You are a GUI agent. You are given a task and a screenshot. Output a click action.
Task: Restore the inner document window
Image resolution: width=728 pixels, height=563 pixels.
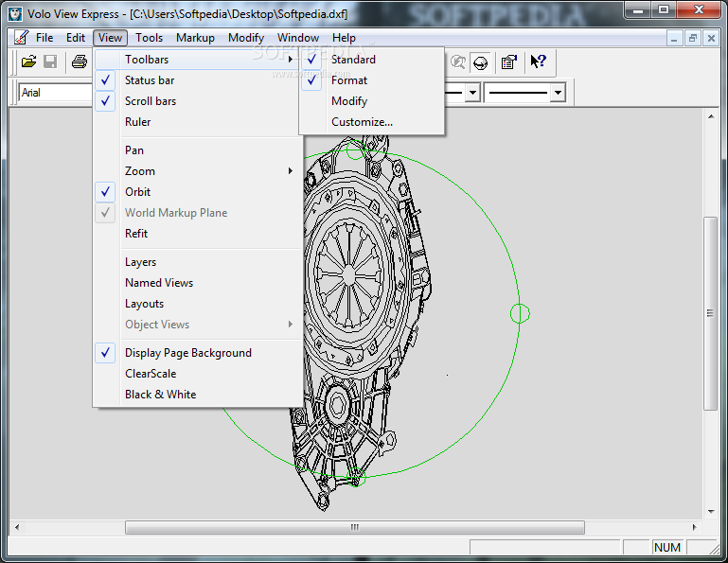pos(693,38)
